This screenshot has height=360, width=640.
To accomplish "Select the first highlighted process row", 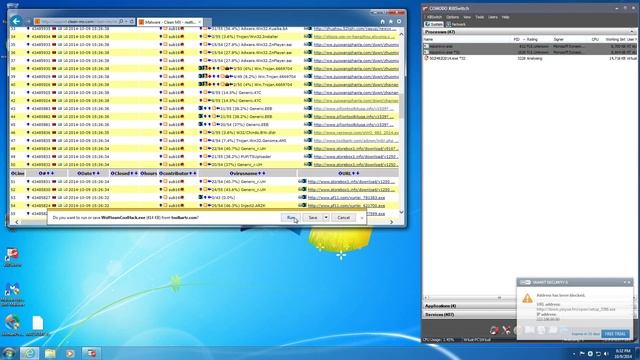I will (530, 47).
